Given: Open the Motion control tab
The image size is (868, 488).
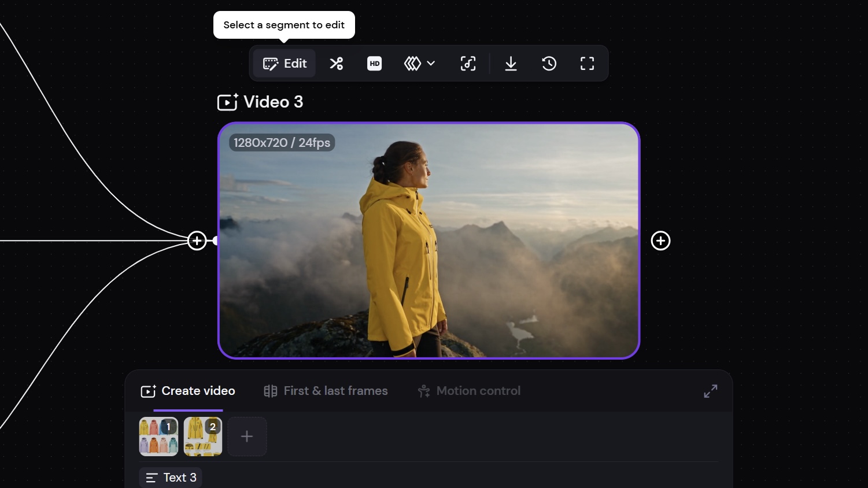Looking at the screenshot, I should [x=469, y=391].
